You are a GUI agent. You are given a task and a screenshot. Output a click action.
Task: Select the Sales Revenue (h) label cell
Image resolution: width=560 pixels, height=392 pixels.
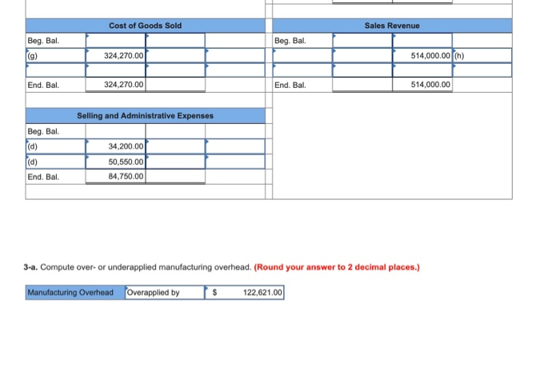point(482,56)
